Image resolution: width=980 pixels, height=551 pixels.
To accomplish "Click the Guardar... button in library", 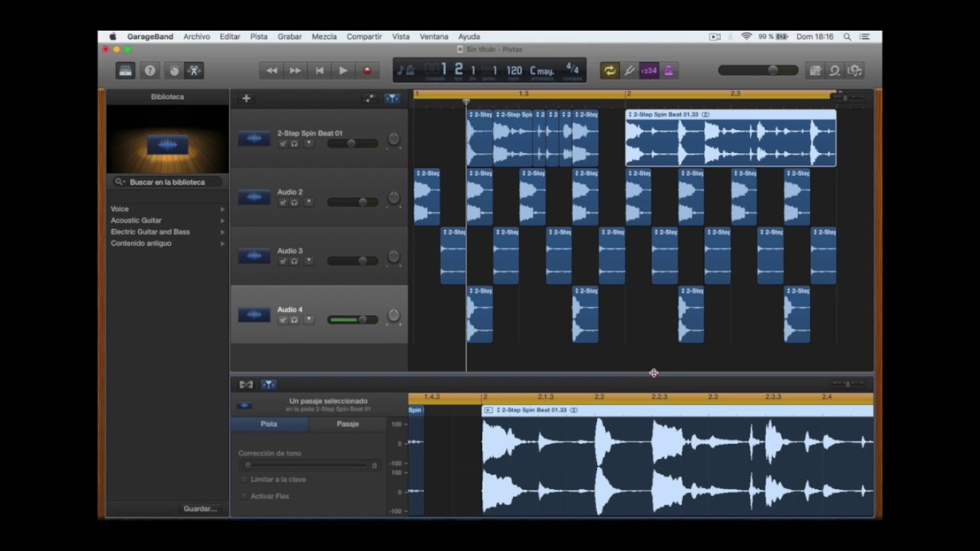I will (200, 509).
